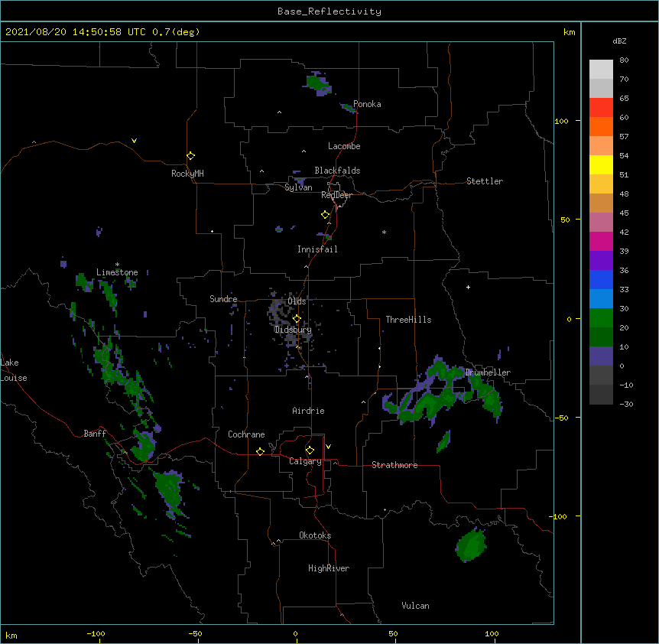The image size is (659, 644).
Task: Click the Ponoka city label
Action: pos(367,104)
